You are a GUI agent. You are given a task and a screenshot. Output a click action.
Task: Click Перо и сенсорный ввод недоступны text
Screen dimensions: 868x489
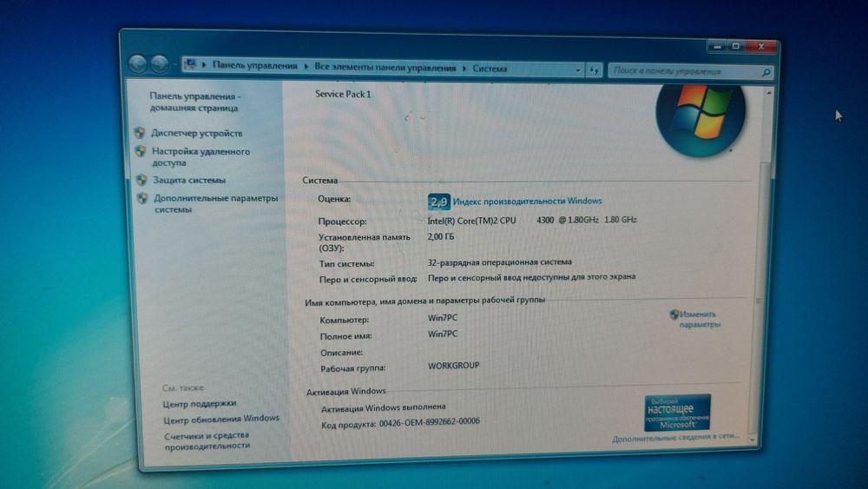point(531,277)
